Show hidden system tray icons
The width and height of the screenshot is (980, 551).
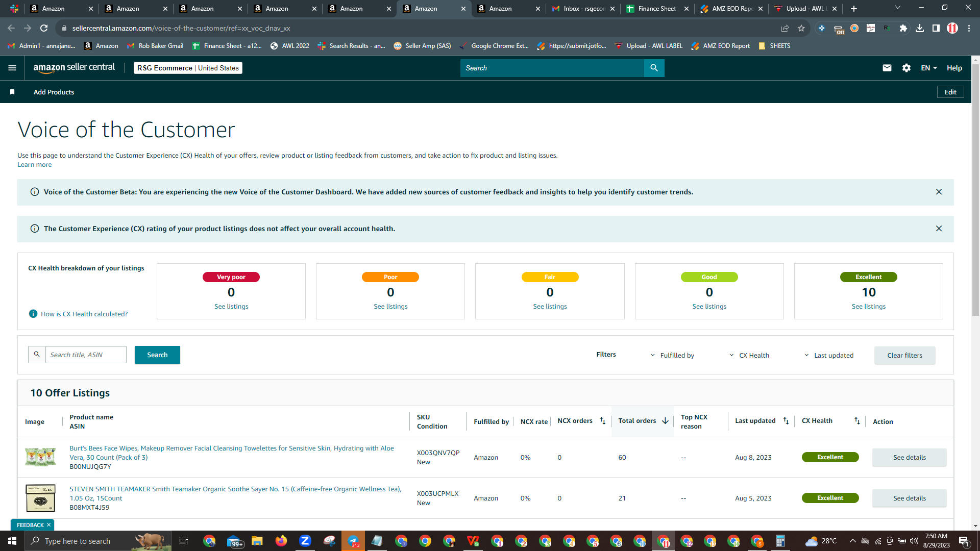(x=852, y=541)
